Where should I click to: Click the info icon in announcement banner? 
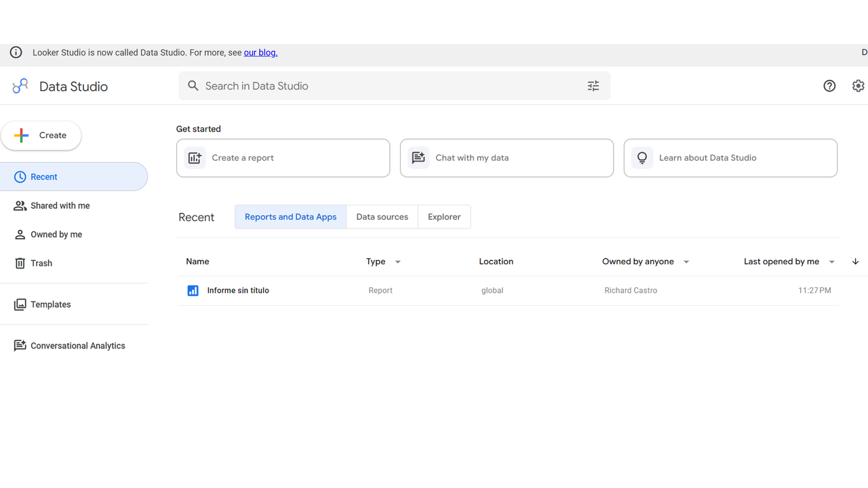click(x=16, y=52)
